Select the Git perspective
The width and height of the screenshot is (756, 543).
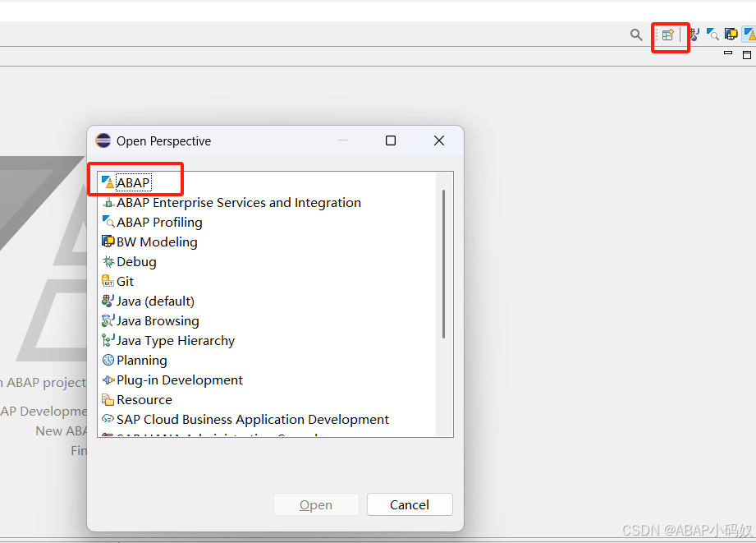126,282
